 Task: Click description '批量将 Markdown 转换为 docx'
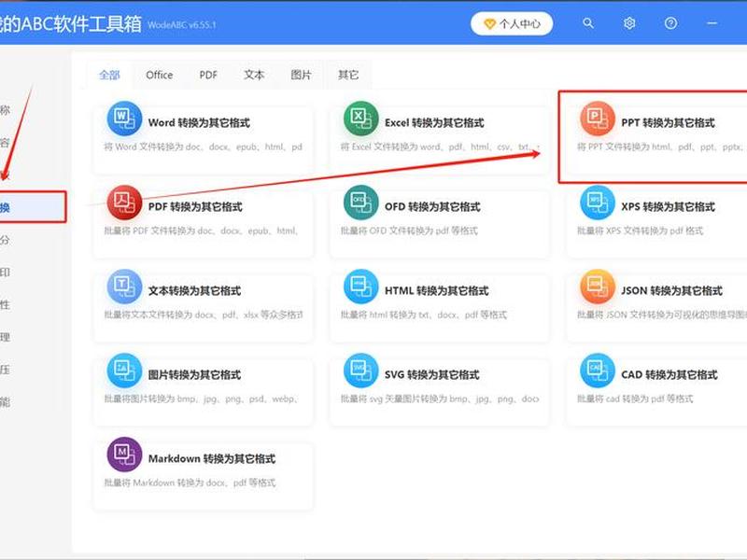[190, 483]
